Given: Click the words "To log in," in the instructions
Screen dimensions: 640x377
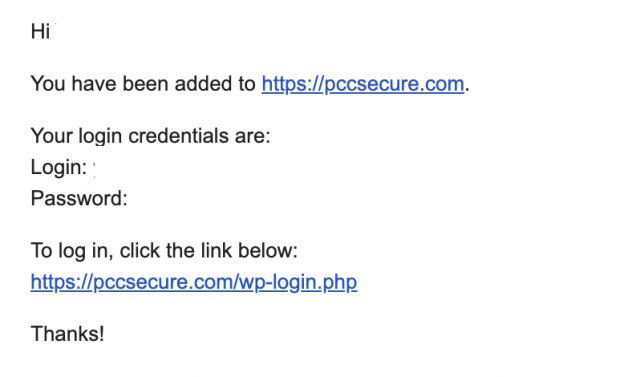Looking at the screenshot, I should 72,251.
